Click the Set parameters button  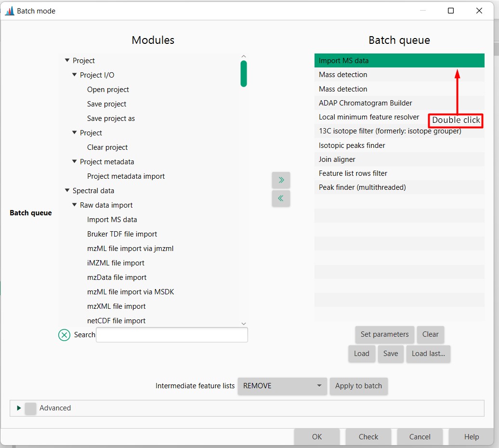point(384,334)
